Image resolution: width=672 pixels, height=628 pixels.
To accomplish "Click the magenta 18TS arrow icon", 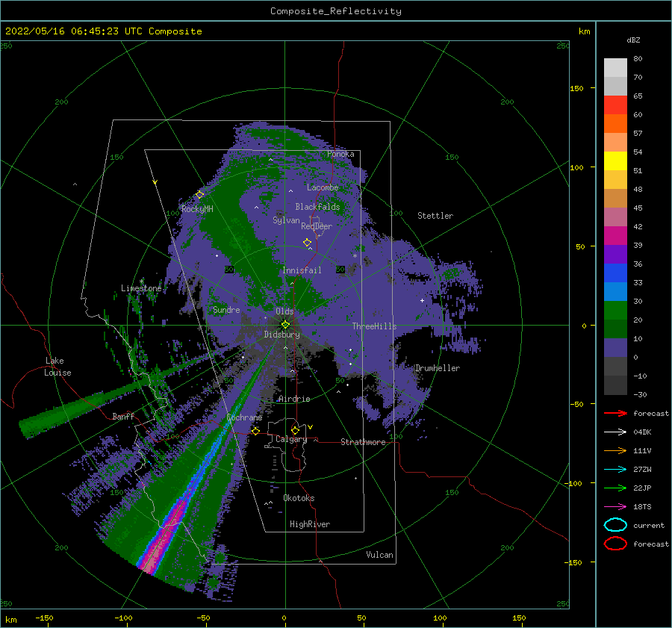I will click(x=615, y=507).
